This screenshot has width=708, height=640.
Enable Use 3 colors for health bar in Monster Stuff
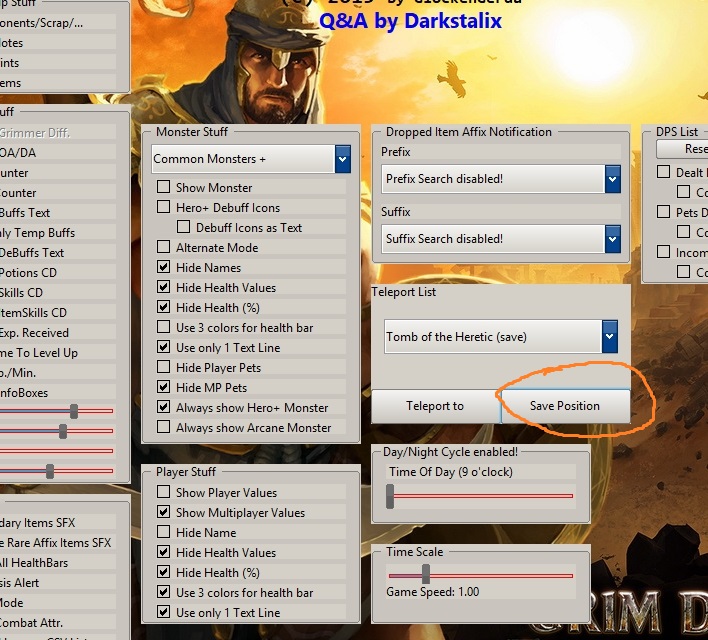pyautogui.click(x=163, y=327)
